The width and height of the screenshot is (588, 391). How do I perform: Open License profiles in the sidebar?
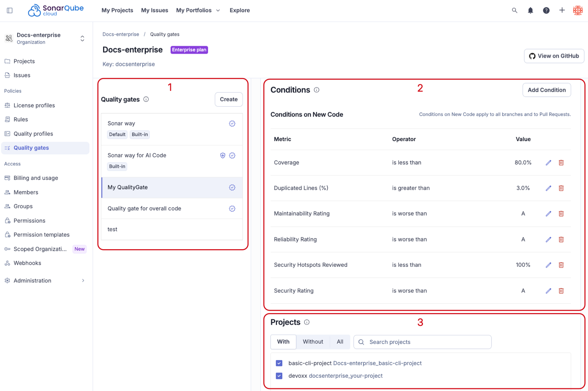click(x=45, y=105)
